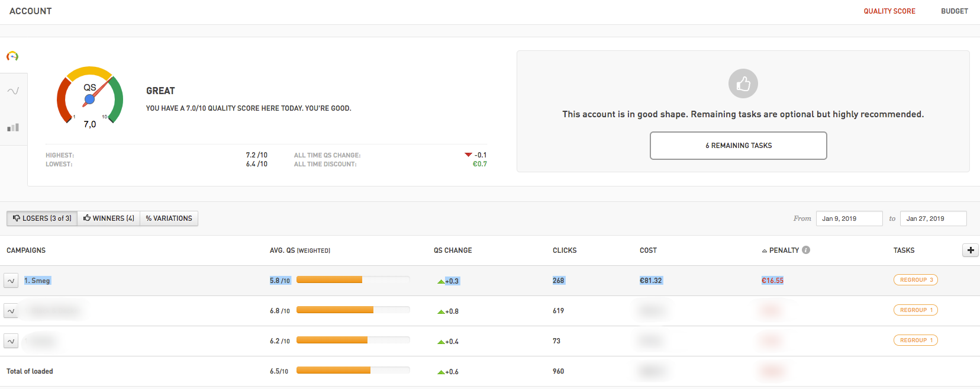Viewport: 980px width, 389px height.
Task: Select the trend line icon in left sidebar
Action: 13,91
